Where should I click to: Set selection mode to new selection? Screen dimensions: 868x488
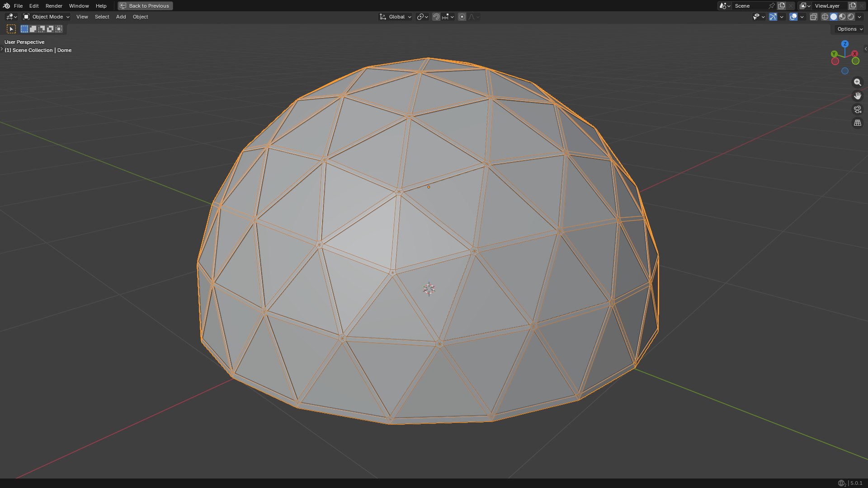click(24, 29)
